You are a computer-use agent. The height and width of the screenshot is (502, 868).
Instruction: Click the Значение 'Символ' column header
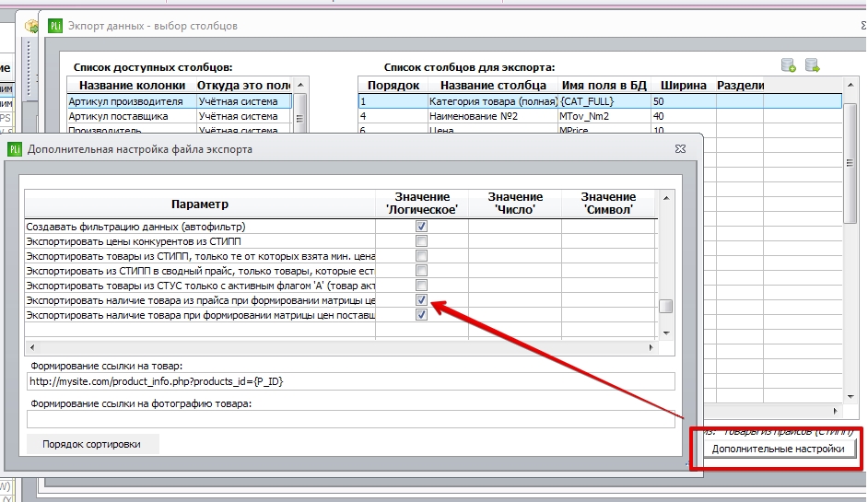[x=608, y=204]
